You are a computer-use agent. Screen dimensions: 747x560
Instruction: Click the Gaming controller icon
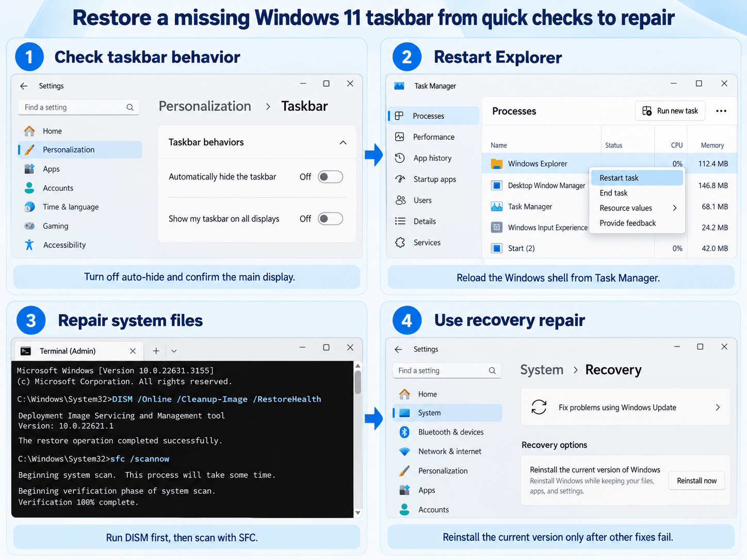point(29,226)
